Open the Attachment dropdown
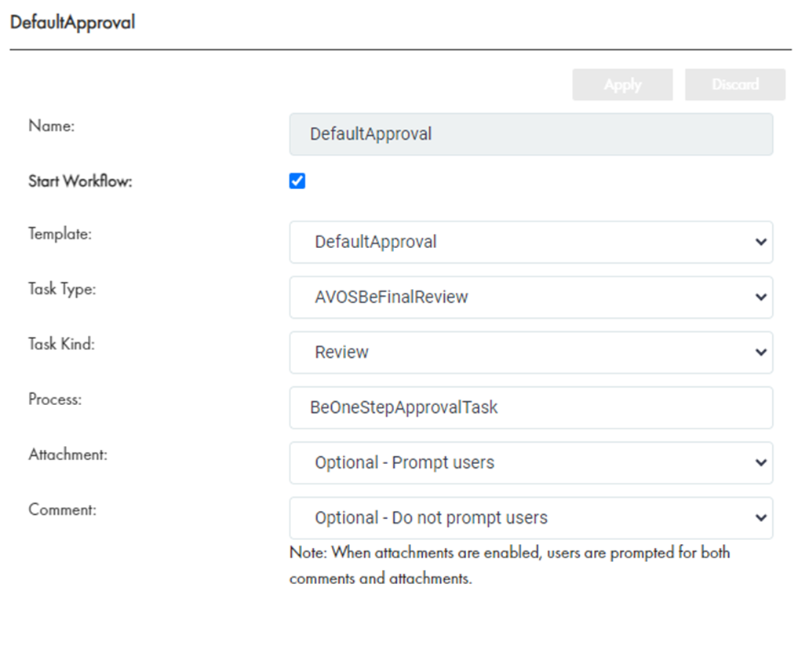The image size is (798, 672). point(530,462)
